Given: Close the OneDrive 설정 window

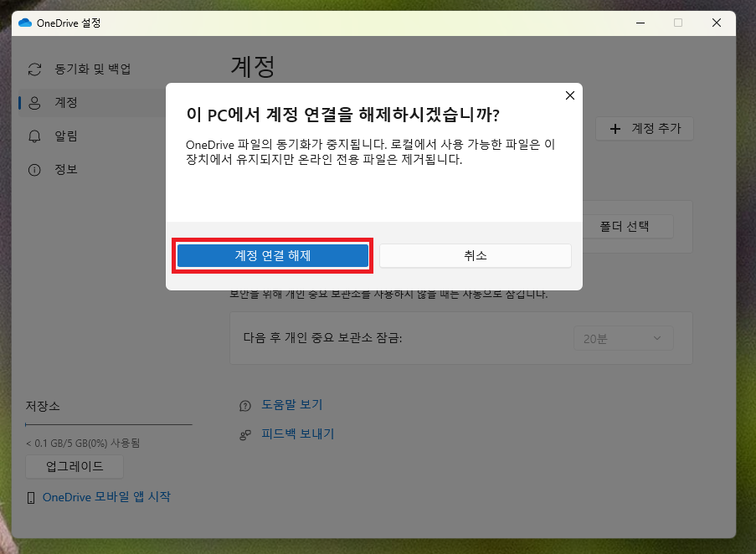Looking at the screenshot, I should [717, 23].
